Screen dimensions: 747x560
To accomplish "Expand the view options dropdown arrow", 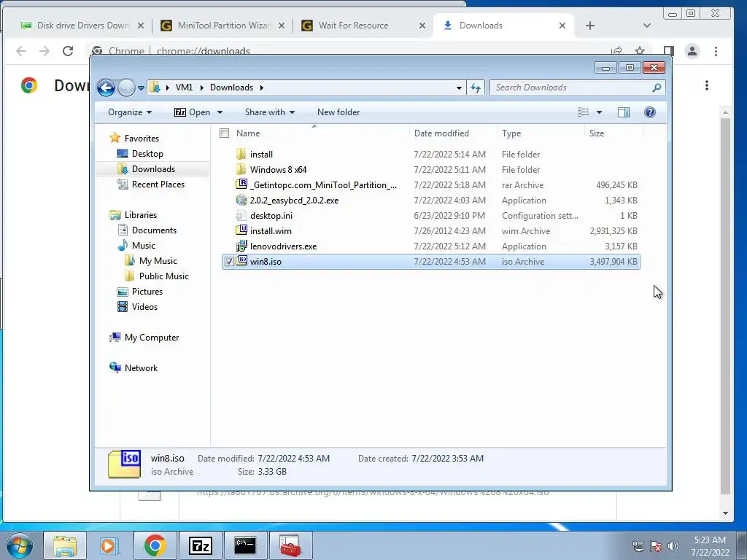I will click(600, 112).
